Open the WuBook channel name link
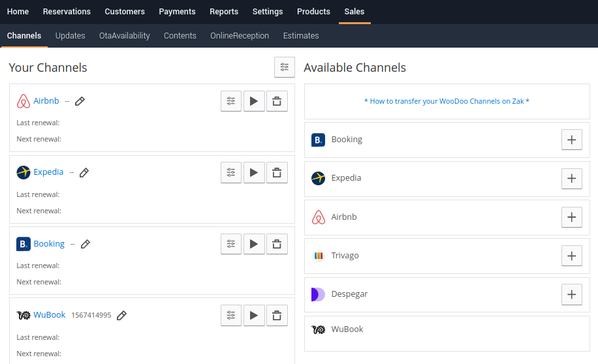The width and height of the screenshot is (598, 364). (50, 315)
